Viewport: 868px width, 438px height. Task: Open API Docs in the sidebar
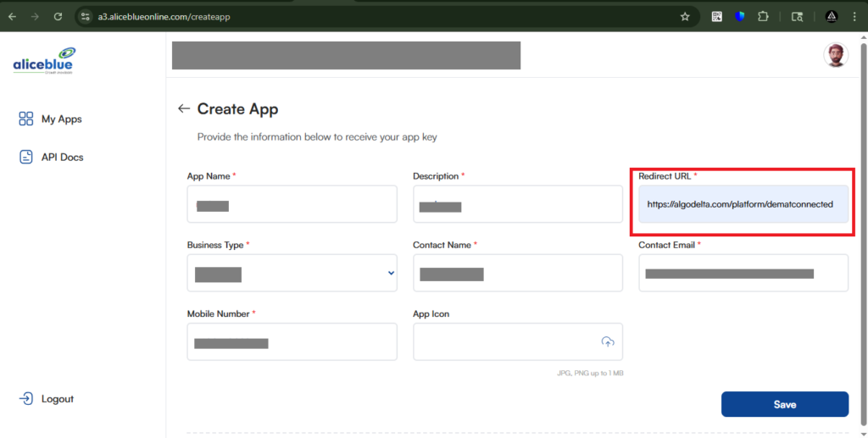click(62, 158)
